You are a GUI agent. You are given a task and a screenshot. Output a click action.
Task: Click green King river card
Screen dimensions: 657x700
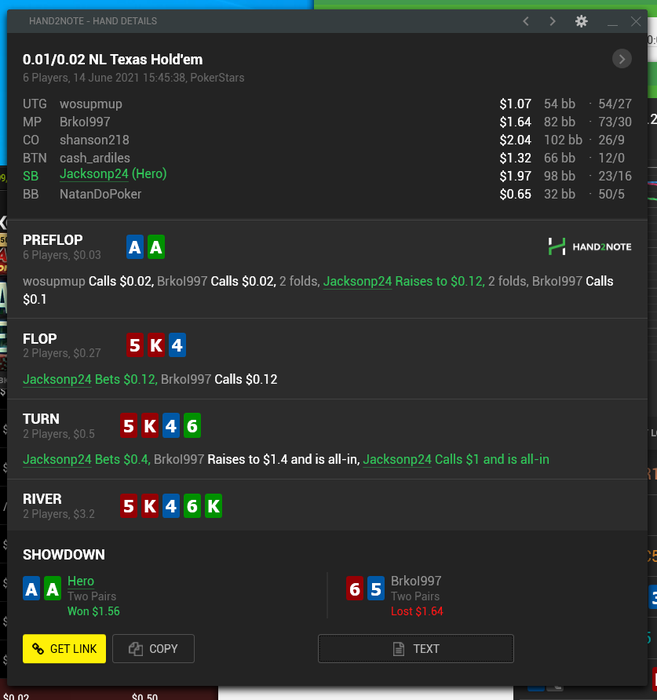213,506
